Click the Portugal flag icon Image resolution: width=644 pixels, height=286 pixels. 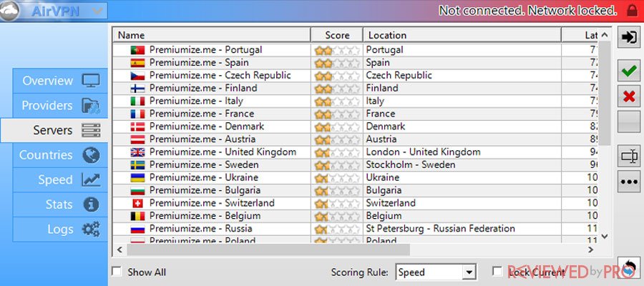click(137, 50)
